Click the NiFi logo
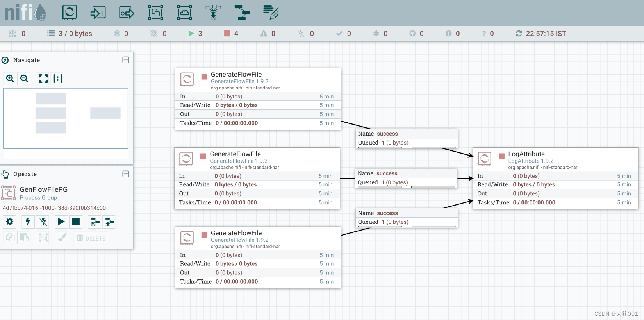This screenshot has height=320, width=644. pyautogui.click(x=26, y=12)
